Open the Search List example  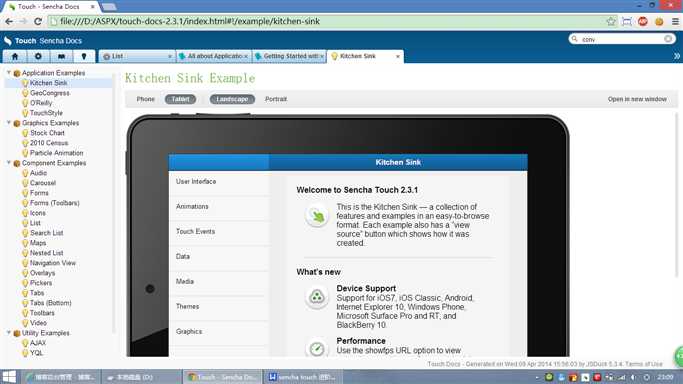tap(47, 233)
